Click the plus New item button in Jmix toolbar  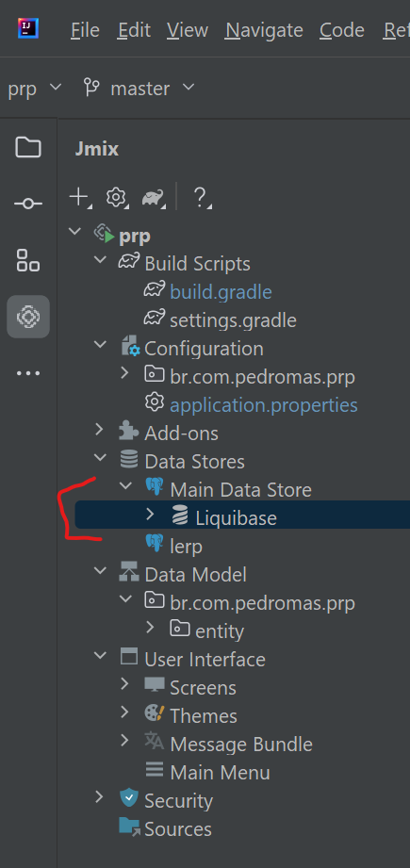tap(80, 197)
